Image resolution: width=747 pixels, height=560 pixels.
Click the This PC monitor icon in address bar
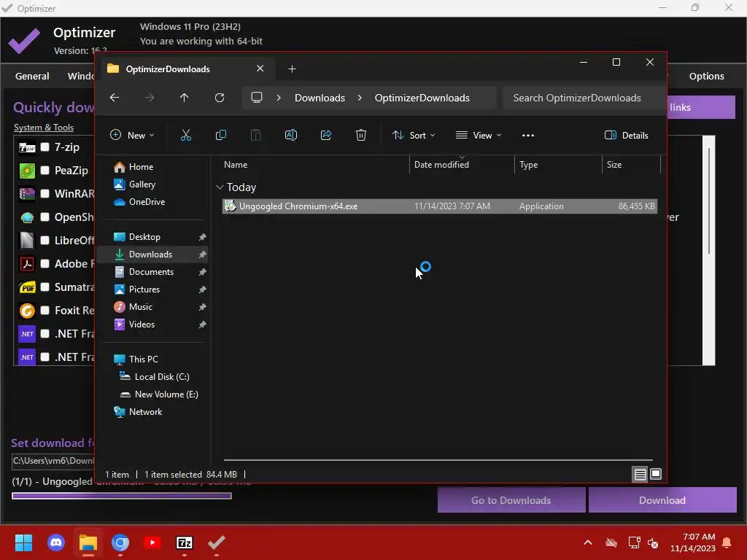[257, 98]
